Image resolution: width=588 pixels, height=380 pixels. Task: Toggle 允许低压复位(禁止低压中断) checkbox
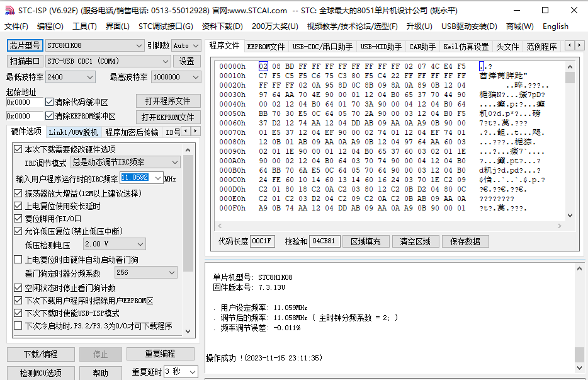(x=18, y=231)
